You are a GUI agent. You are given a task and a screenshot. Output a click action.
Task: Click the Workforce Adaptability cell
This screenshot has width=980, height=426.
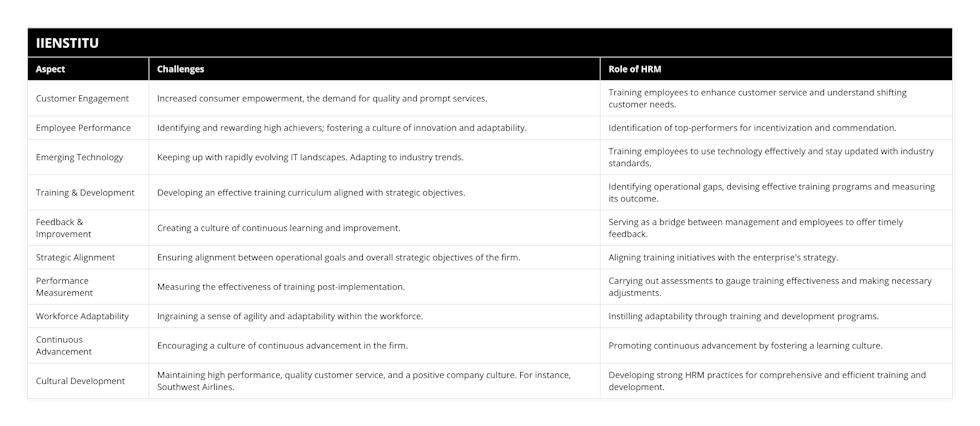(88, 316)
